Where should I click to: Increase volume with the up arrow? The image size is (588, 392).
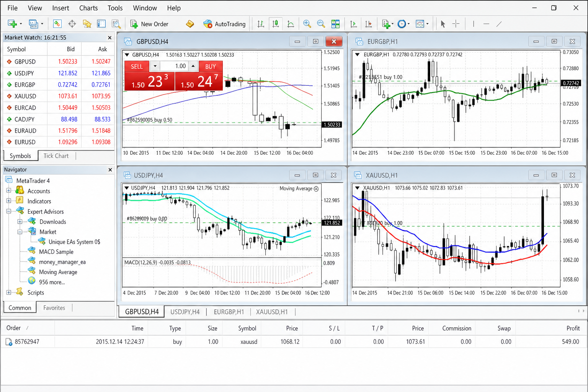[x=193, y=66]
